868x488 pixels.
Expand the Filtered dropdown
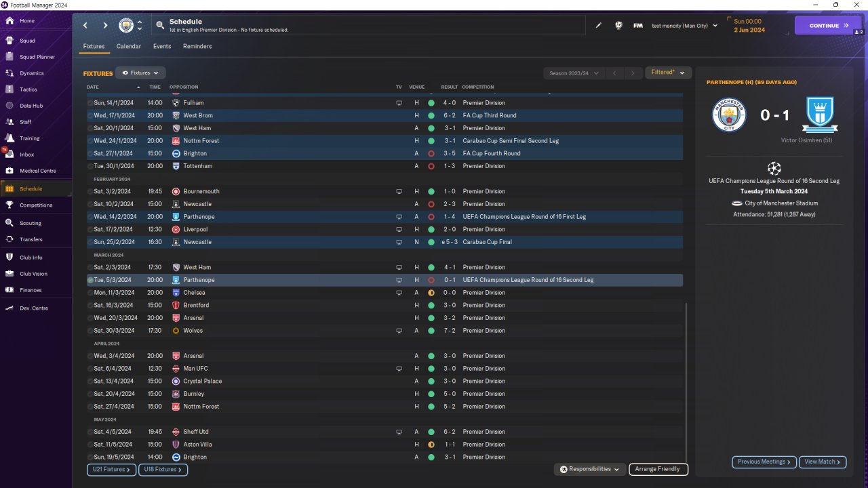click(x=668, y=73)
